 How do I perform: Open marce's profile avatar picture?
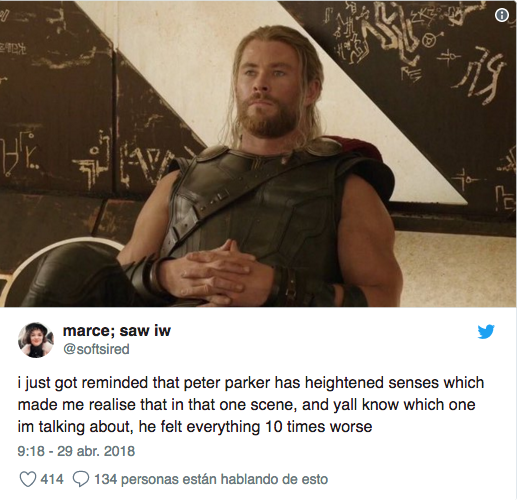point(36,340)
